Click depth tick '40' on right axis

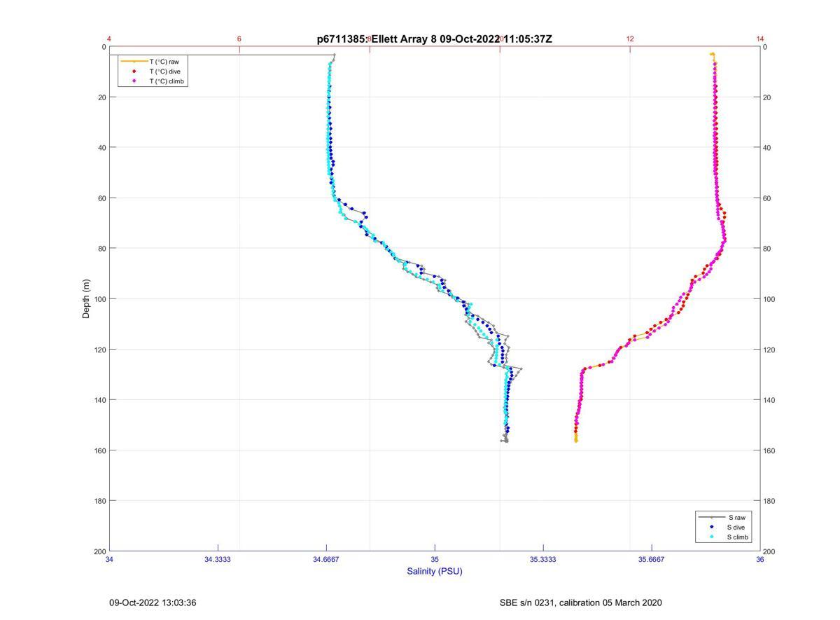pos(768,148)
